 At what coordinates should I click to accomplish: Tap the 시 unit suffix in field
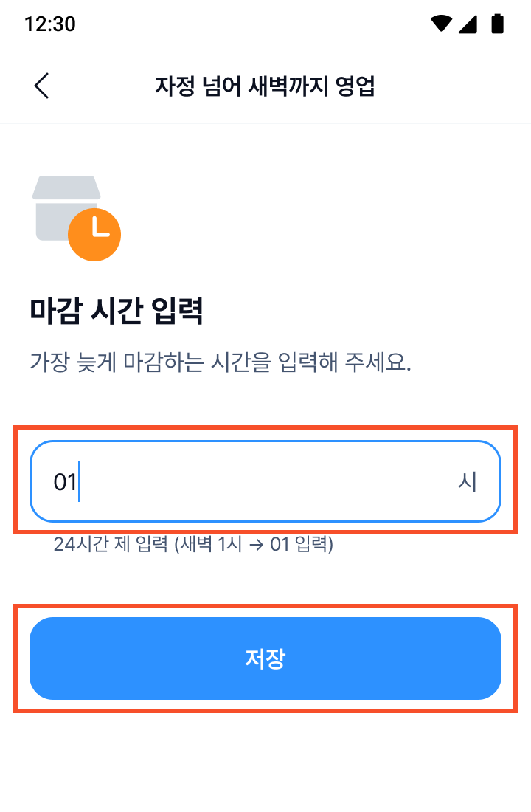click(468, 482)
